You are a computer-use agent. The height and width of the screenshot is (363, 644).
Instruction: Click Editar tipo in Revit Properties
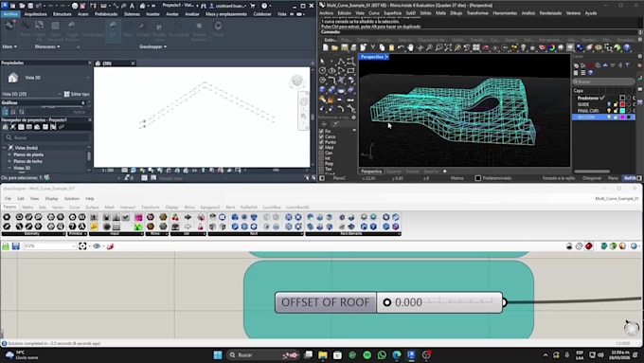coord(77,94)
